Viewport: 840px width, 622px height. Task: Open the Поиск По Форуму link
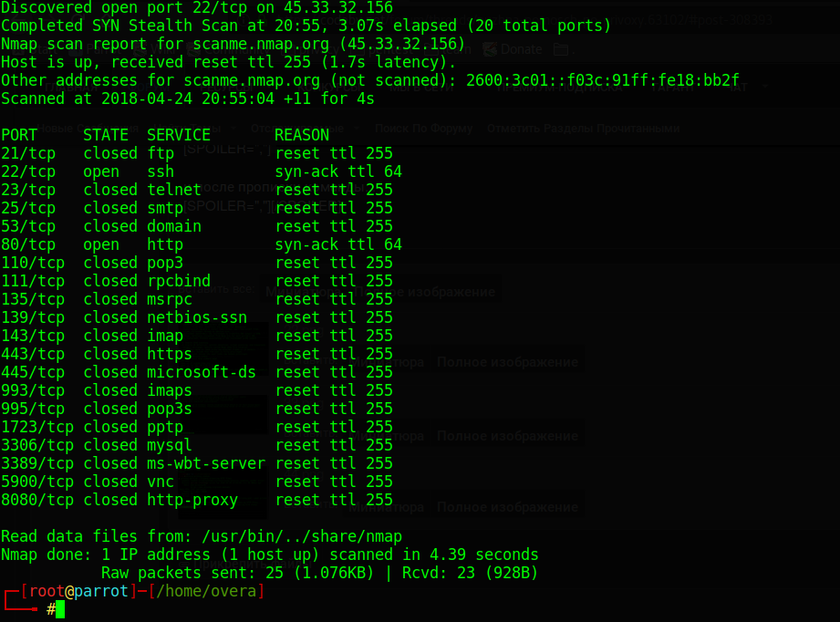(x=423, y=129)
